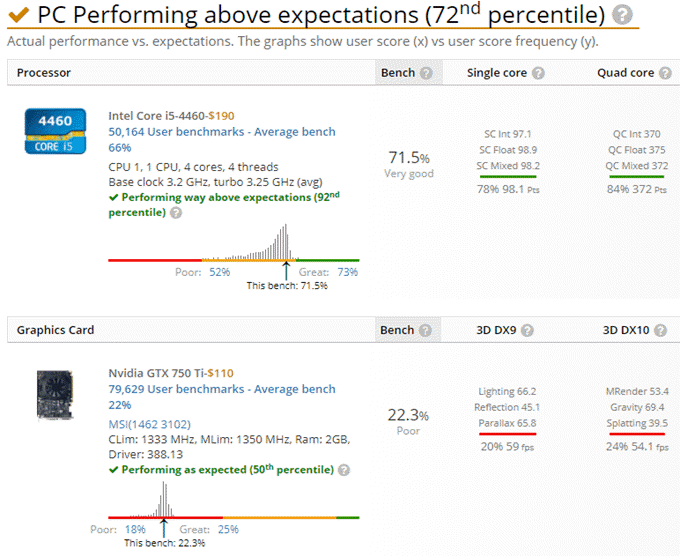Image resolution: width=680 pixels, height=557 pixels.
Task: Click the help icon next to 50th percentile
Action: (344, 469)
